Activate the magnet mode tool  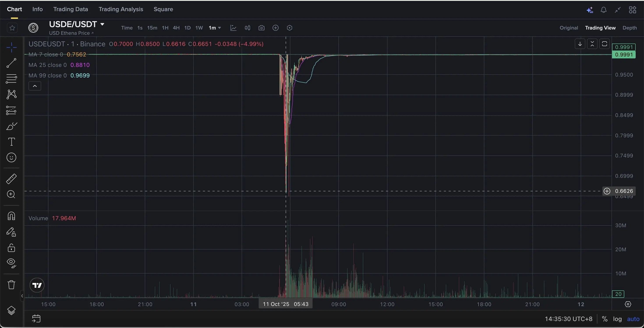pyautogui.click(x=11, y=216)
